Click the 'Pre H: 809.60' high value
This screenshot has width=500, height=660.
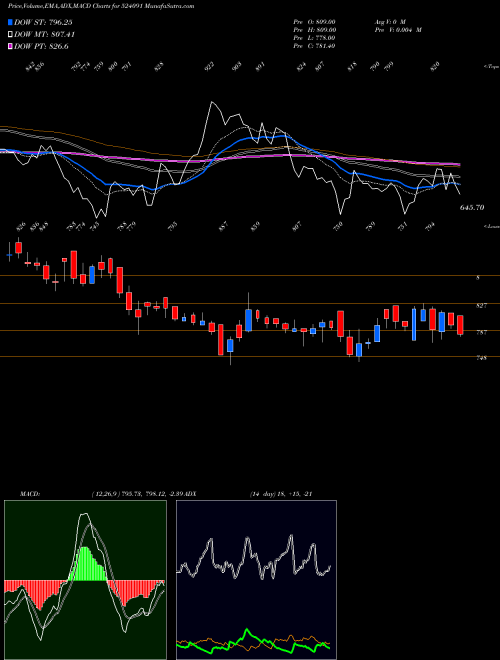click(x=314, y=29)
